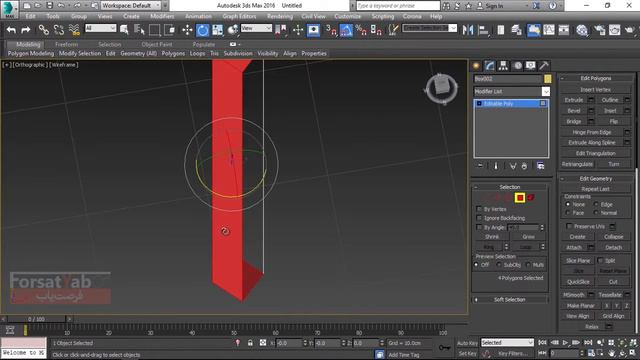Open the Graph Editors menu

[x=239, y=16]
